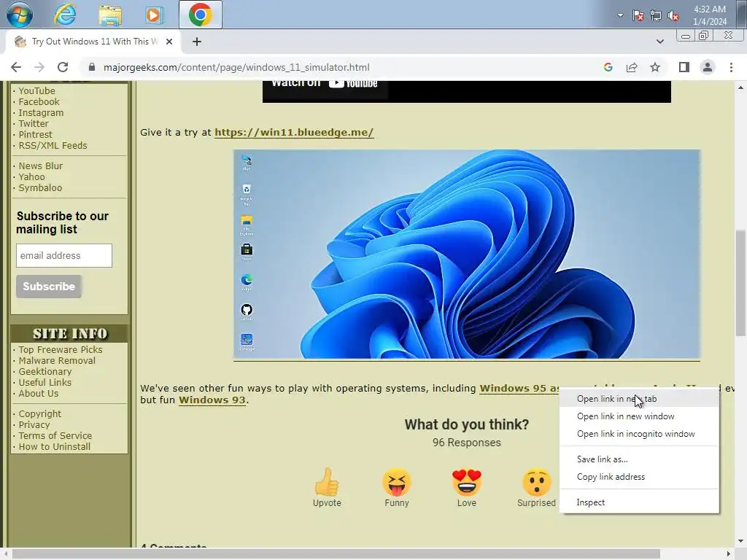Open the About Us link
Screen dimensions: 747x560
[38, 393]
